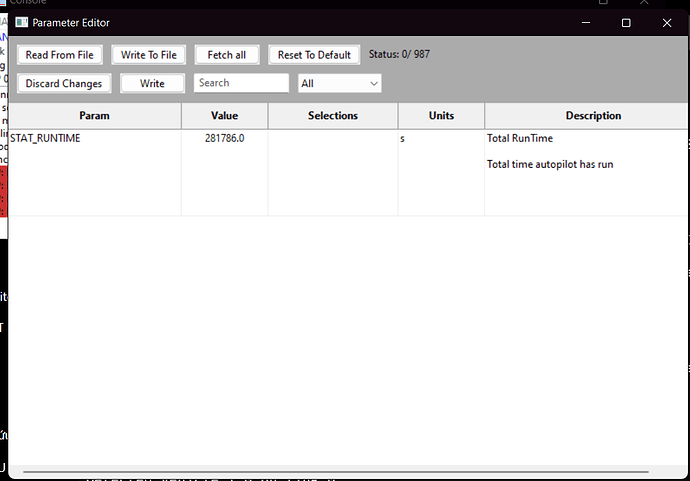Click the Status: 0/ 987 label
Image resolution: width=690 pixels, height=481 pixels.
click(399, 54)
